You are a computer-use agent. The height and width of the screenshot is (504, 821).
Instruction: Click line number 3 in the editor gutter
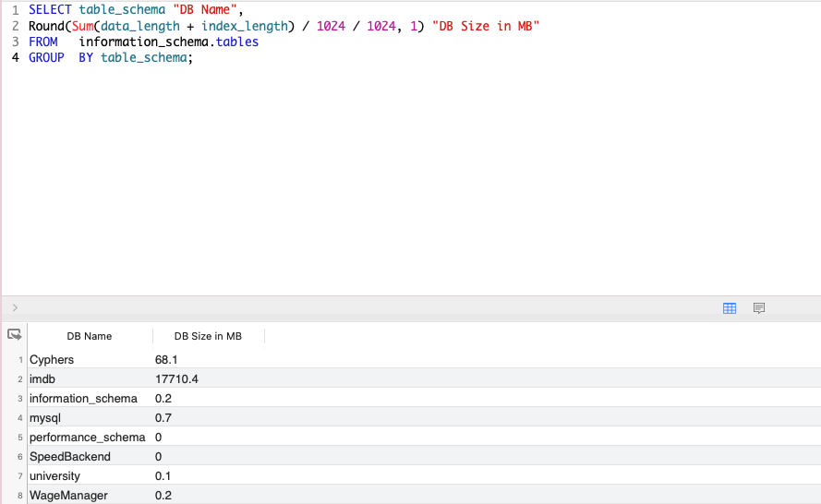tap(16, 42)
